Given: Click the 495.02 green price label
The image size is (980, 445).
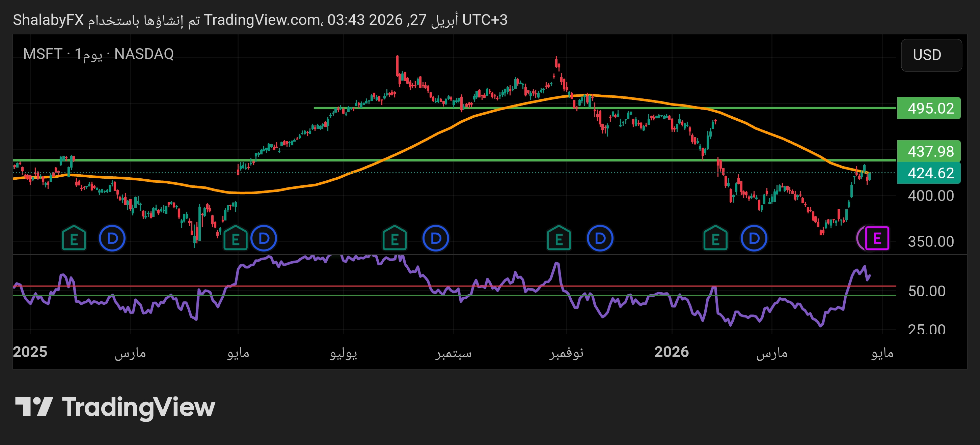Looking at the screenshot, I should tap(929, 109).
